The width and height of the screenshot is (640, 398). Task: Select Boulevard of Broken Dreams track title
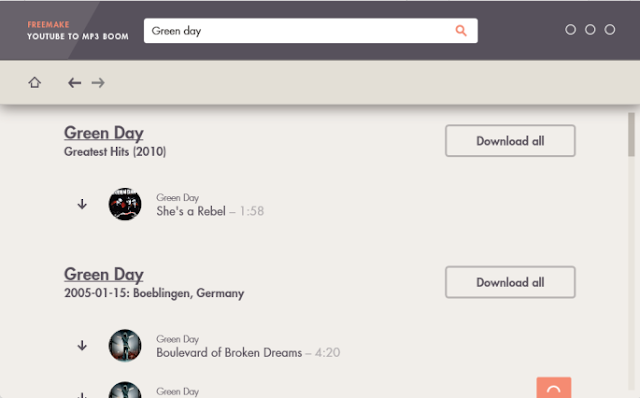229,353
